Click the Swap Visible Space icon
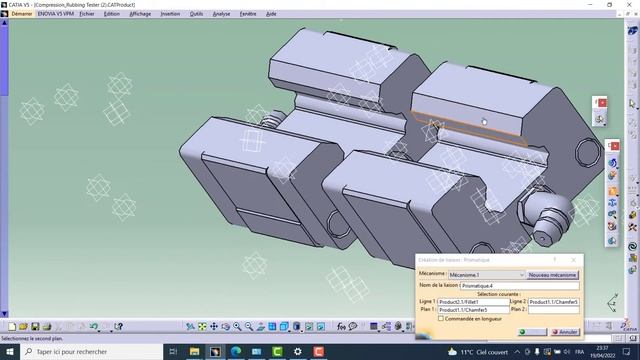The height and width of the screenshot is (360, 640). (321, 327)
